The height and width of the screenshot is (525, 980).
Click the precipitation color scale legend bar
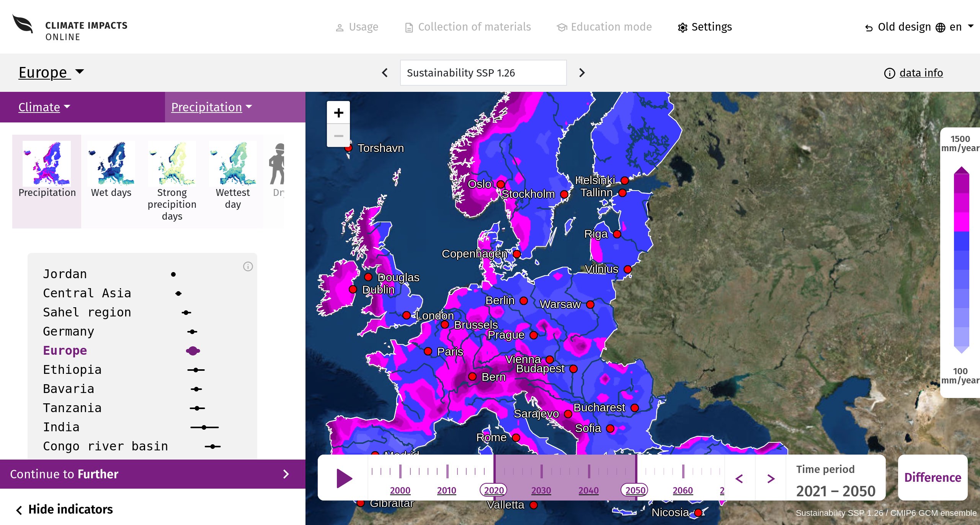(x=961, y=260)
